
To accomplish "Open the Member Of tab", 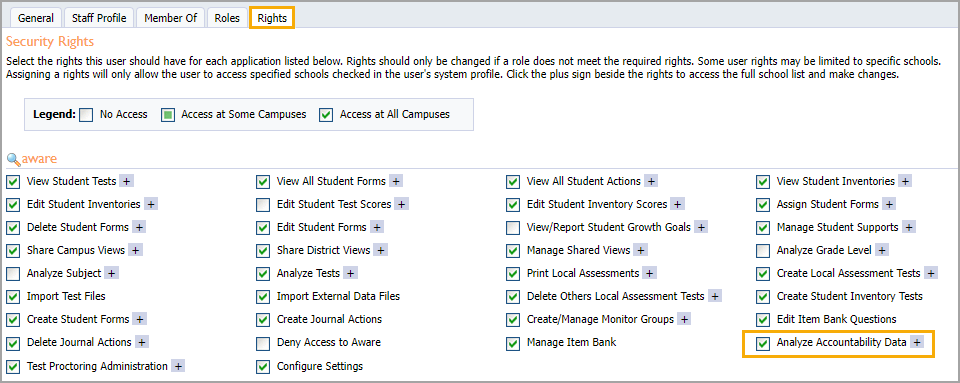I will pos(170,18).
